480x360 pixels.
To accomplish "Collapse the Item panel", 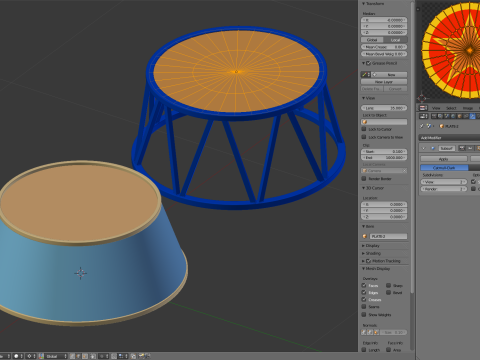I will 364,226.
